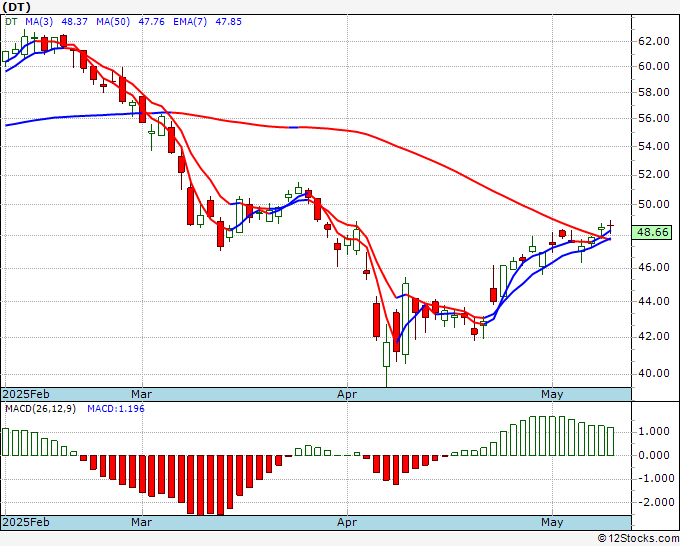Click May on the price chart axis
680x546 pixels.
[552, 394]
